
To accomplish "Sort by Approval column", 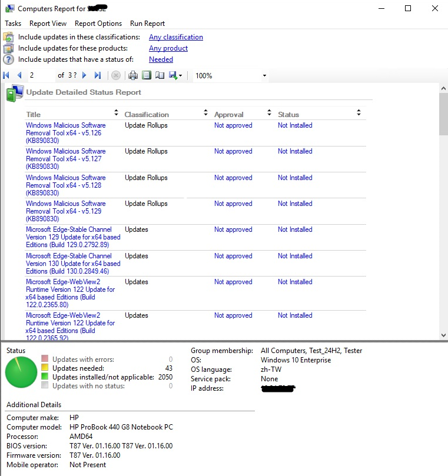I will click(x=269, y=113).
